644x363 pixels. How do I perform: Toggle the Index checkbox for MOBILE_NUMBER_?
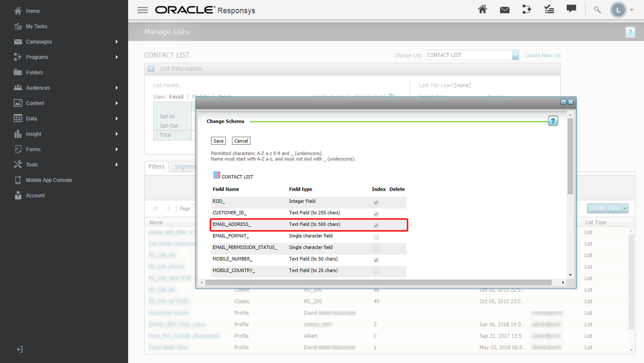(x=376, y=260)
